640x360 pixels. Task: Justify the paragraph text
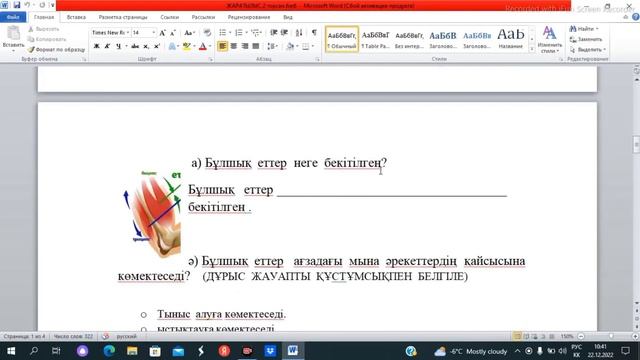(x=256, y=46)
